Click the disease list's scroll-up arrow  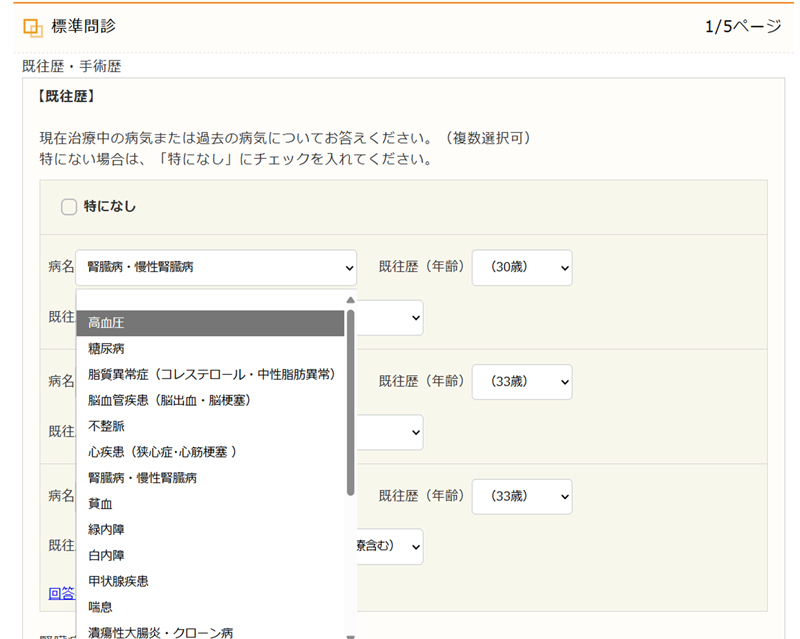click(350, 300)
